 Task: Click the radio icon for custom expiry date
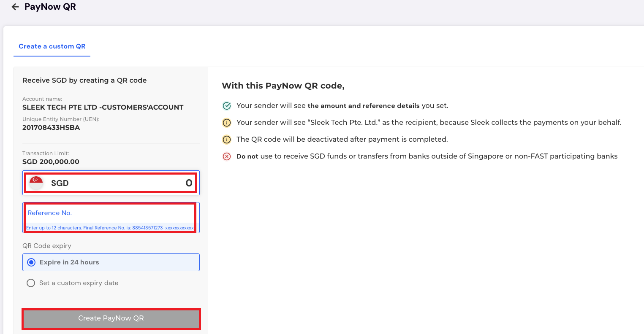pyautogui.click(x=30, y=283)
